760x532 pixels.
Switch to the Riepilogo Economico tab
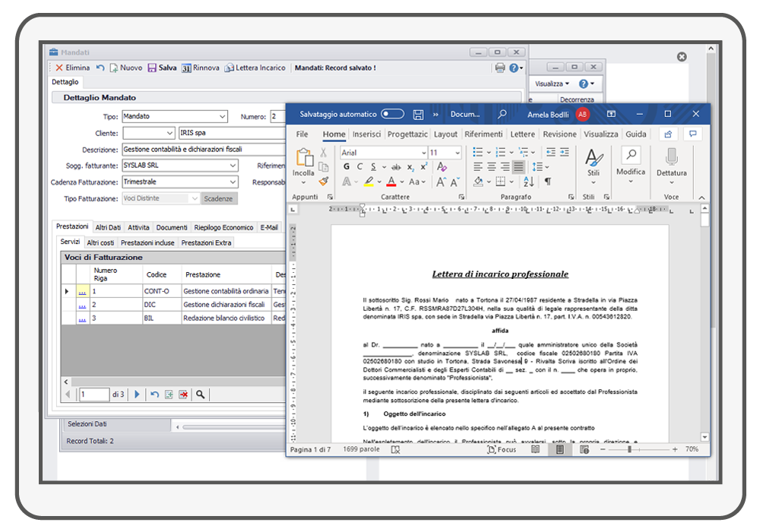click(x=223, y=227)
